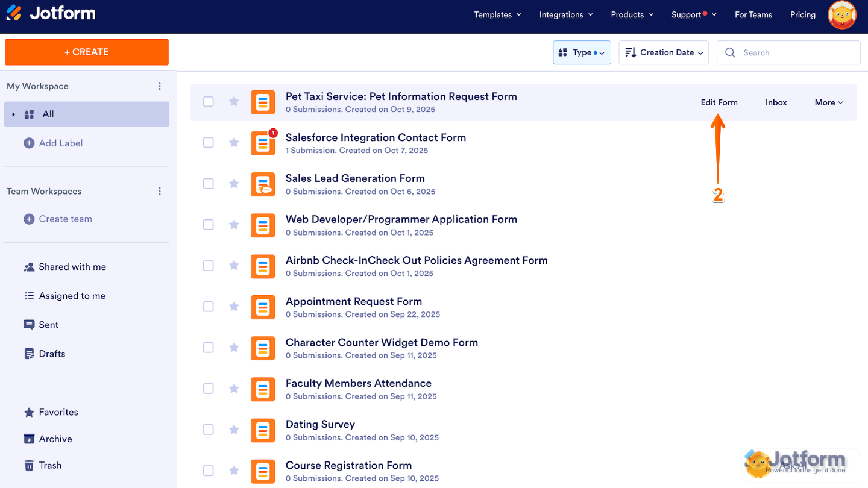The image size is (868, 488).
Task: Open the Templates menu in header
Action: pos(497,15)
